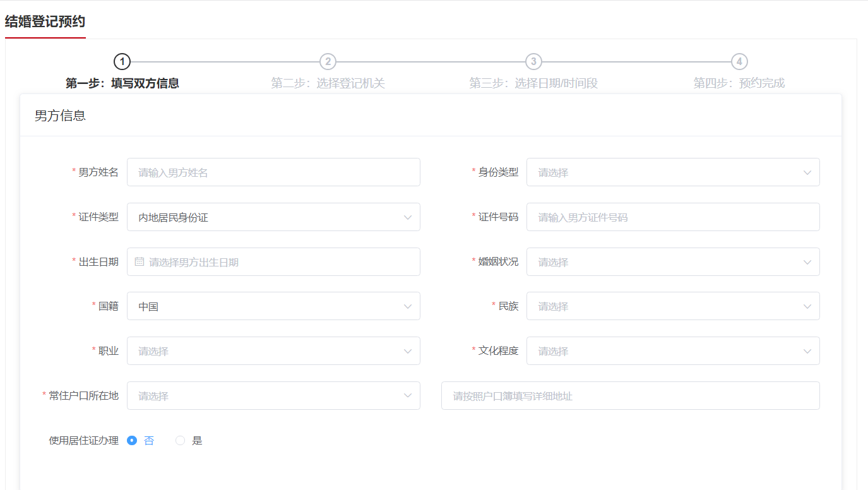Open the 常住户口所在地 region dropdown
868x490 pixels.
point(273,396)
